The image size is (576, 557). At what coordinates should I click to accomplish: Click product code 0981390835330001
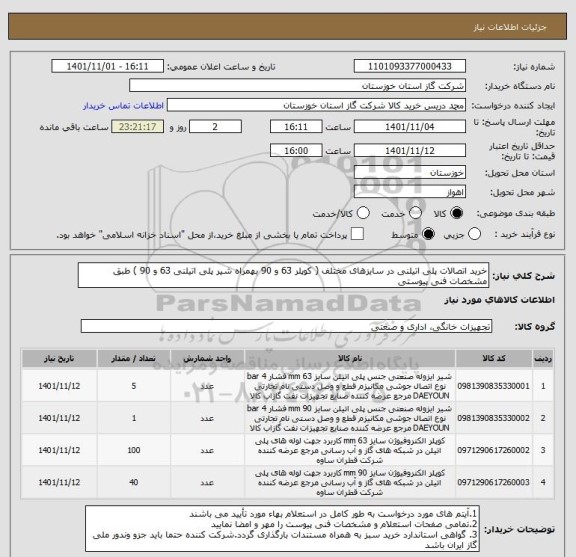(x=494, y=386)
